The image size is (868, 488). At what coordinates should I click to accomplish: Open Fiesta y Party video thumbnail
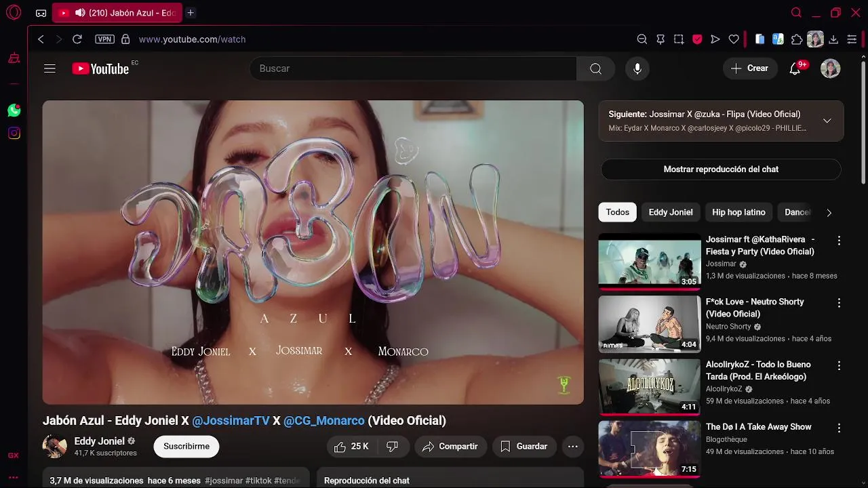point(650,261)
